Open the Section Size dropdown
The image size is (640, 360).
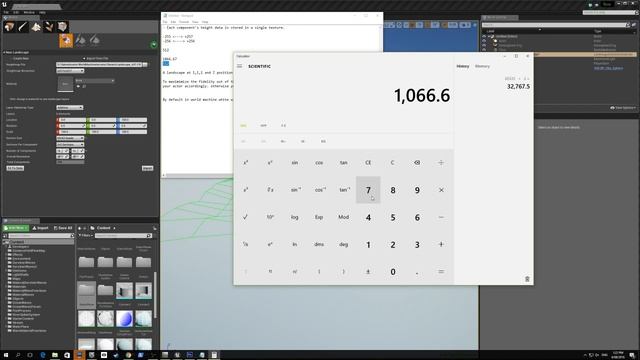(70, 138)
